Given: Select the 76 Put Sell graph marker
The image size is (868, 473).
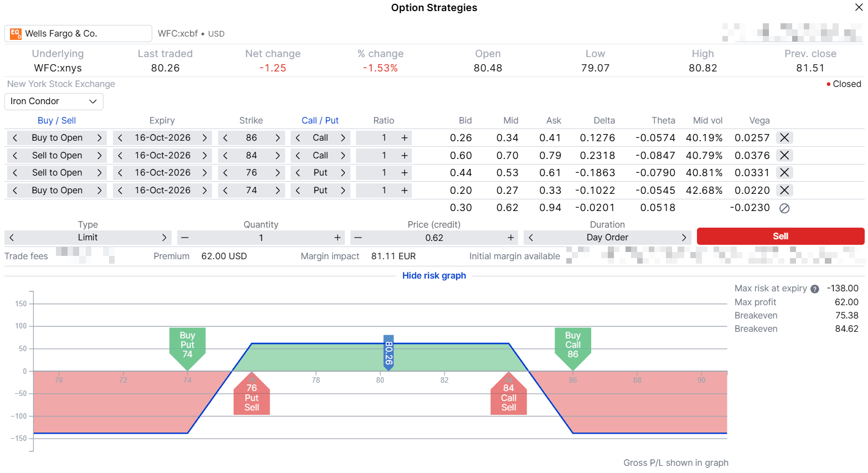Looking at the screenshot, I should coord(252,394).
